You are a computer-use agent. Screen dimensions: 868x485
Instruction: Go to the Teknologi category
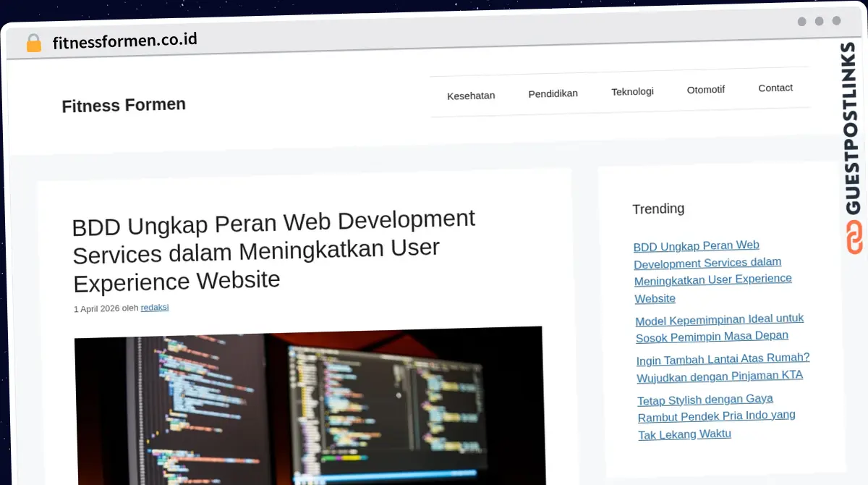point(632,91)
